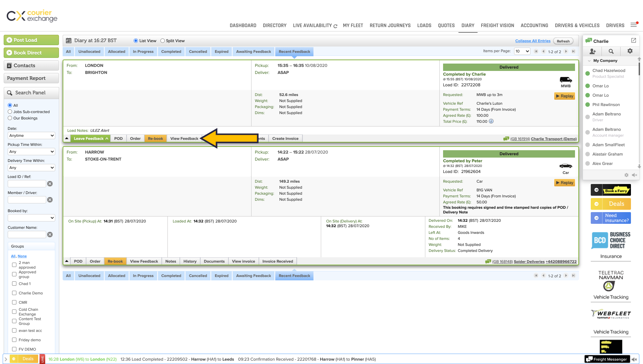Go to first page in top pager

click(536, 52)
